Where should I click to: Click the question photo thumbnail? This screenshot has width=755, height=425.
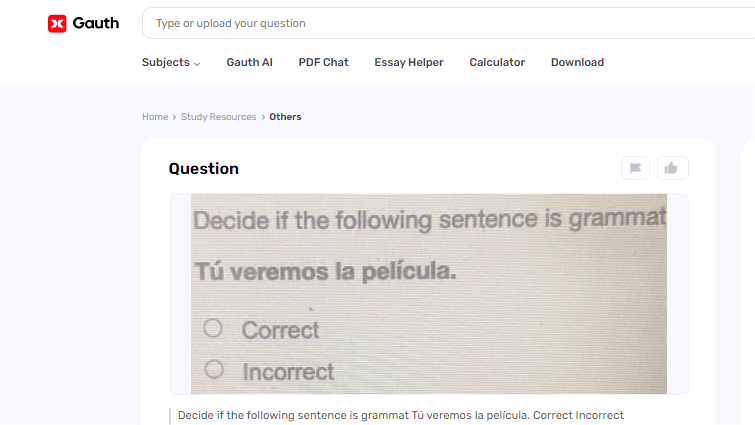point(428,293)
